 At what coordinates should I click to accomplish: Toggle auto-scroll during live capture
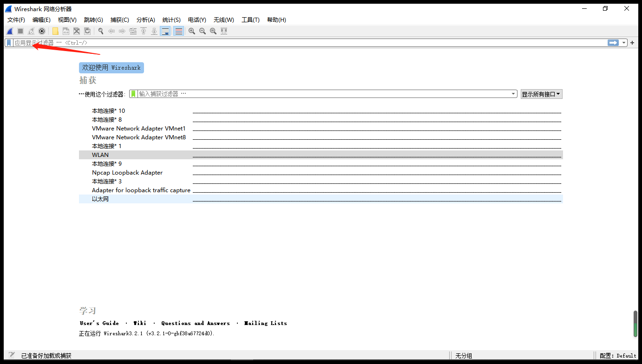click(x=165, y=31)
